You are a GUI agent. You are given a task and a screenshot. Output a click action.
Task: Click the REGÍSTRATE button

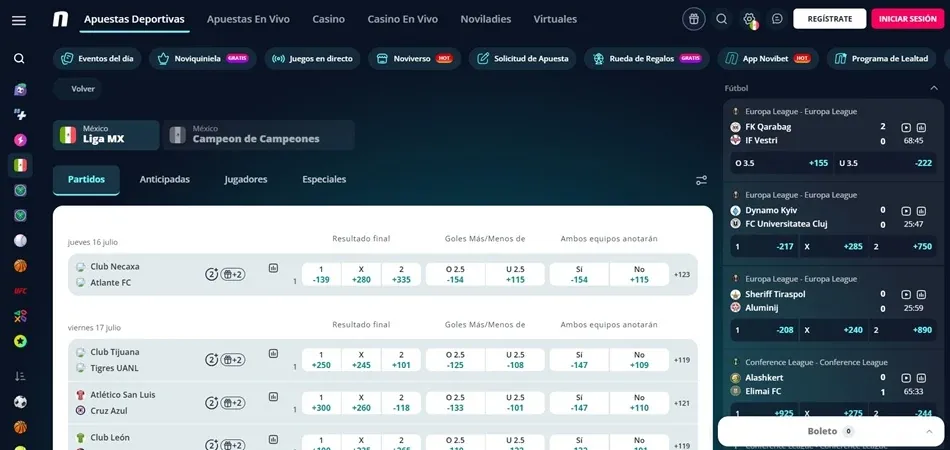[829, 19]
